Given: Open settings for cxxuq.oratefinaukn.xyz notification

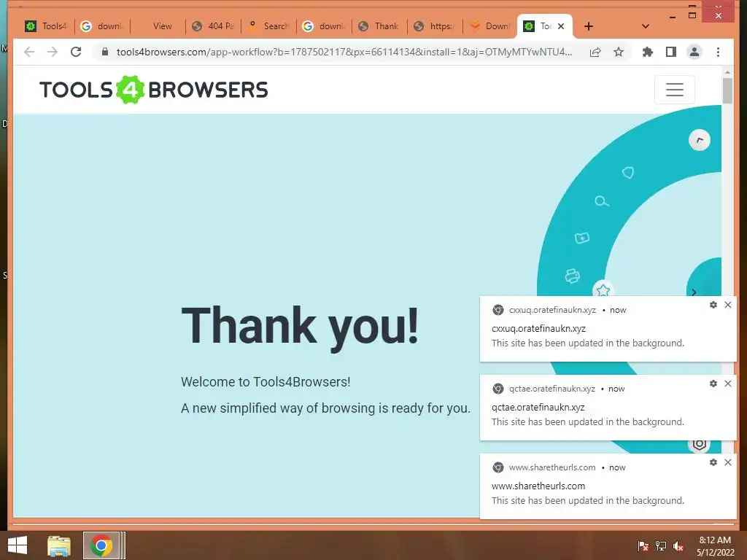Looking at the screenshot, I should tap(713, 305).
